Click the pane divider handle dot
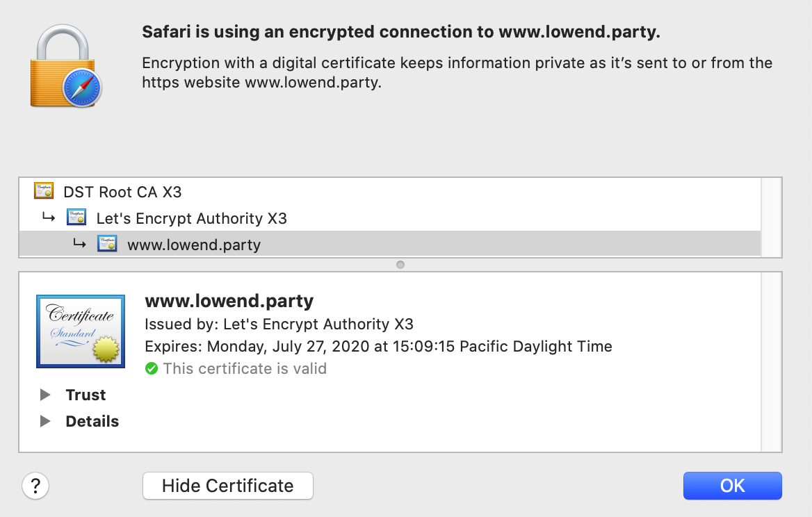This screenshot has width=812, height=517. (400, 265)
